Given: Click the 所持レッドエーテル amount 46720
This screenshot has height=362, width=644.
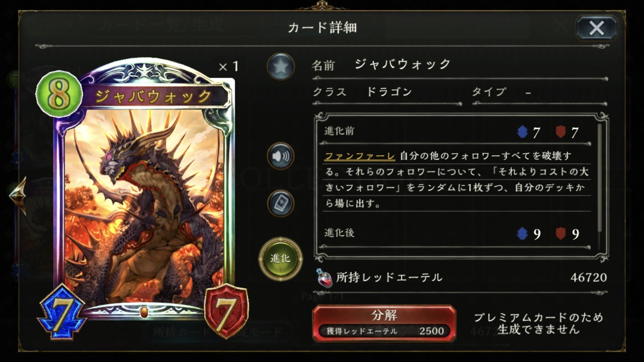Looking at the screenshot, I should coord(589,278).
